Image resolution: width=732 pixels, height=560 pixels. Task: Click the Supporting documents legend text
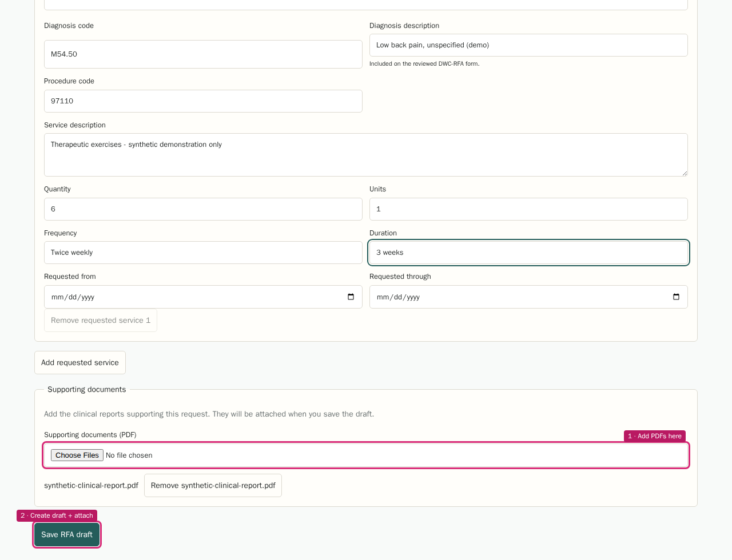[x=87, y=390]
